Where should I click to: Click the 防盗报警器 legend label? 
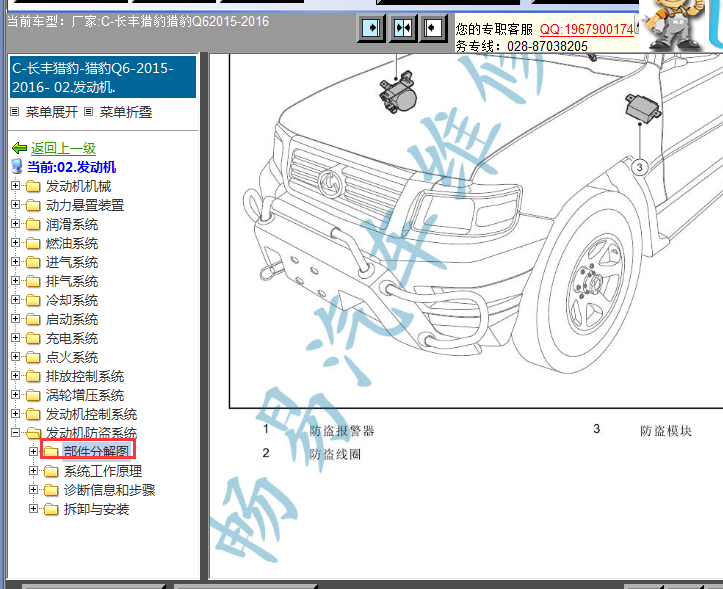(342, 431)
